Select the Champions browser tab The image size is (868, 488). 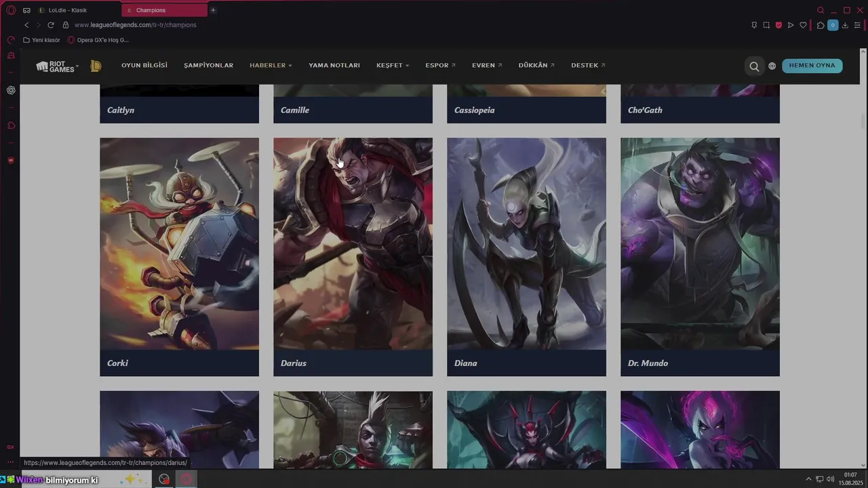(164, 10)
